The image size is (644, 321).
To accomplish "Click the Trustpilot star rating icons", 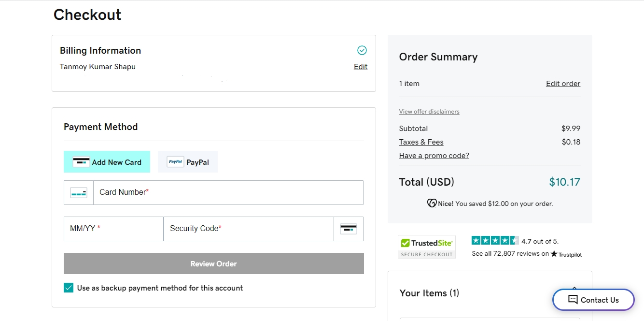I will pos(495,241).
